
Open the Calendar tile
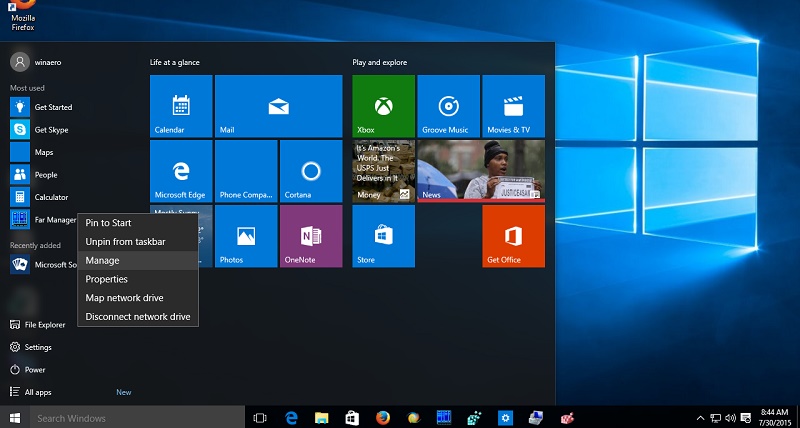click(181, 106)
